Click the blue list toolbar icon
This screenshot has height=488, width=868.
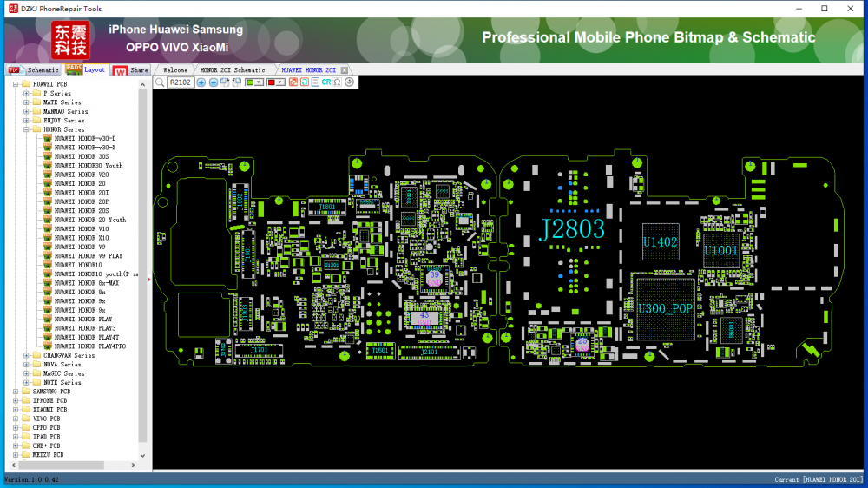[315, 82]
